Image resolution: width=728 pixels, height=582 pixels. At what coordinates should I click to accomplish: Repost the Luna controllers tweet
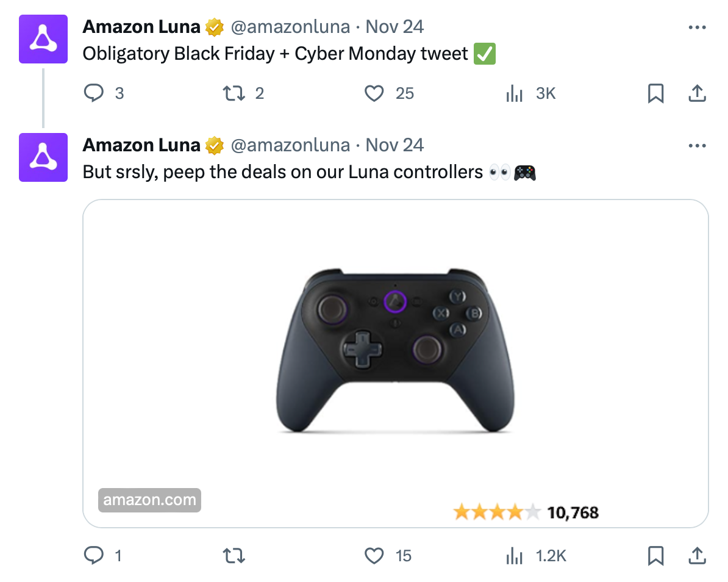coord(232,556)
